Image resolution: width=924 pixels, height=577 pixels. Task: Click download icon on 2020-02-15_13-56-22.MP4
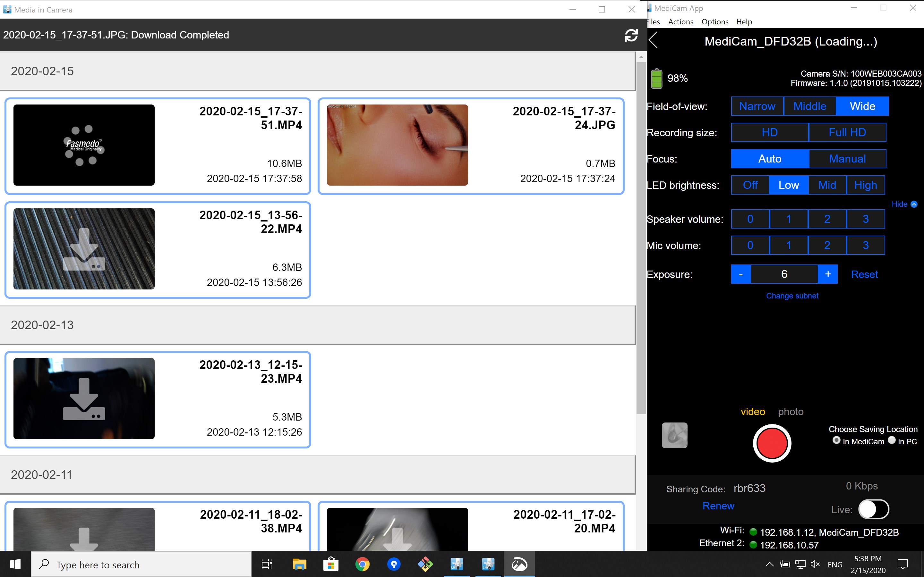click(84, 249)
